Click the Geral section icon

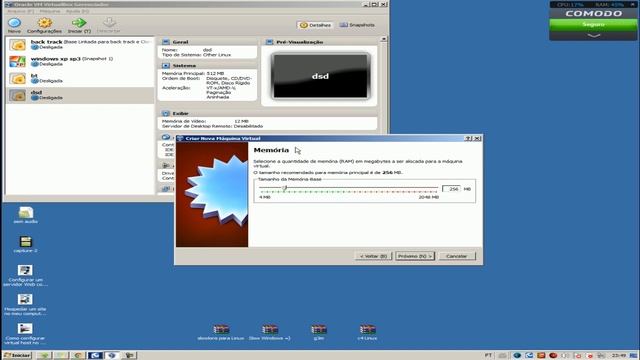click(166, 42)
